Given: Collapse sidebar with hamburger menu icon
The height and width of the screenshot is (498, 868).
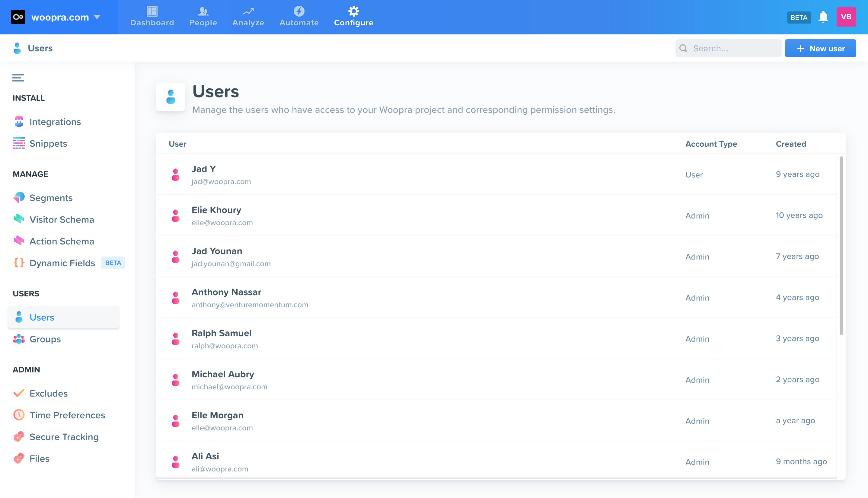Looking at the screenshot, I should pyautogui.click(x=18, y=78).
